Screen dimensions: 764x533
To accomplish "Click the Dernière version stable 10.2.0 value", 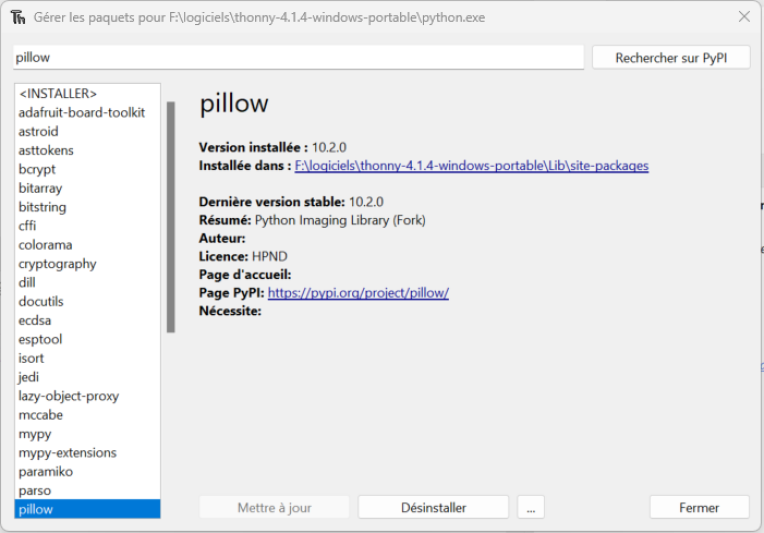I will [x=366, y=202].
